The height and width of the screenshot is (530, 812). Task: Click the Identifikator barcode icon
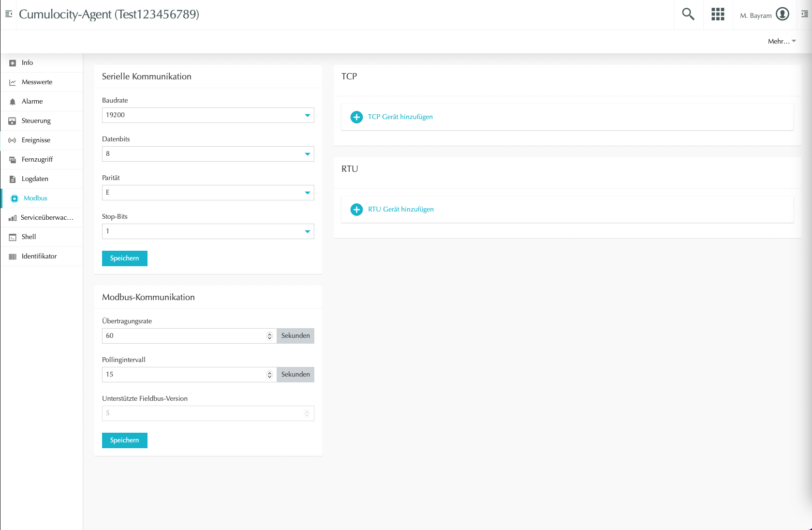tap(13, 257)
